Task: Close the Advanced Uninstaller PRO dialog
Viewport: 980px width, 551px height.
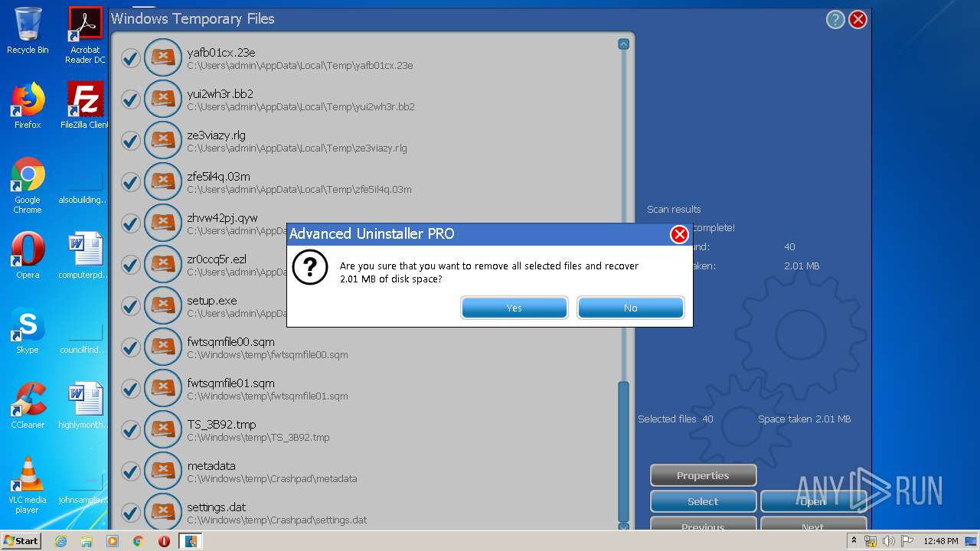Action: (679, 234)
